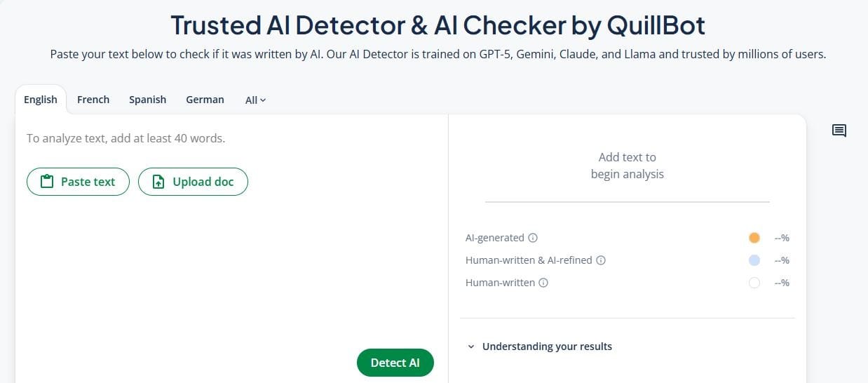868x383 pixels.
Task: Open the feedback comment icon
Action: (x=839, y=130)
